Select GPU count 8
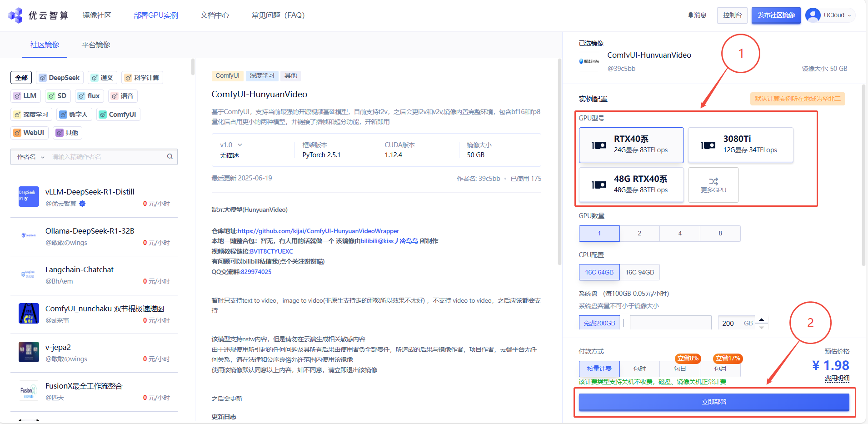Viewport: 868px width, 424px height. 720,233
